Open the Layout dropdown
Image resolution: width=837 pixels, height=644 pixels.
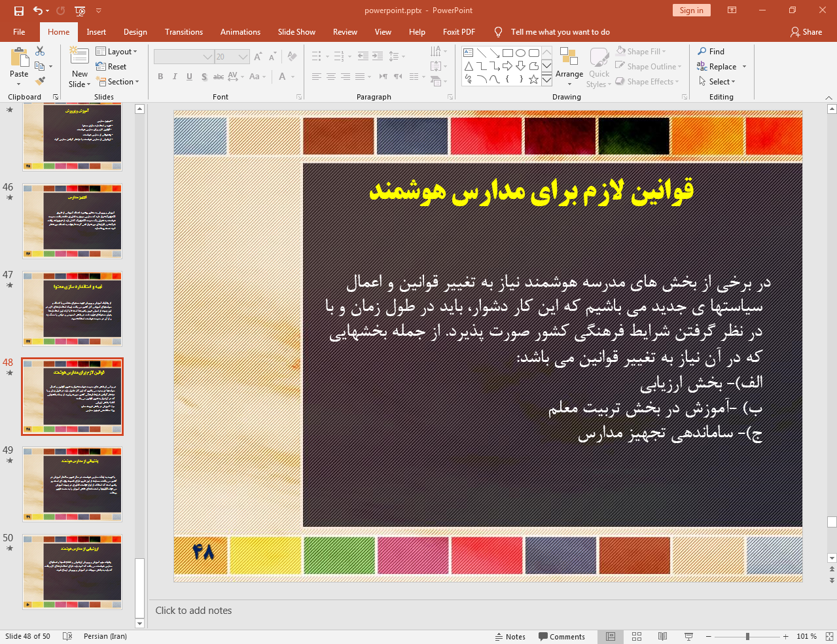[x=116, y=52]
